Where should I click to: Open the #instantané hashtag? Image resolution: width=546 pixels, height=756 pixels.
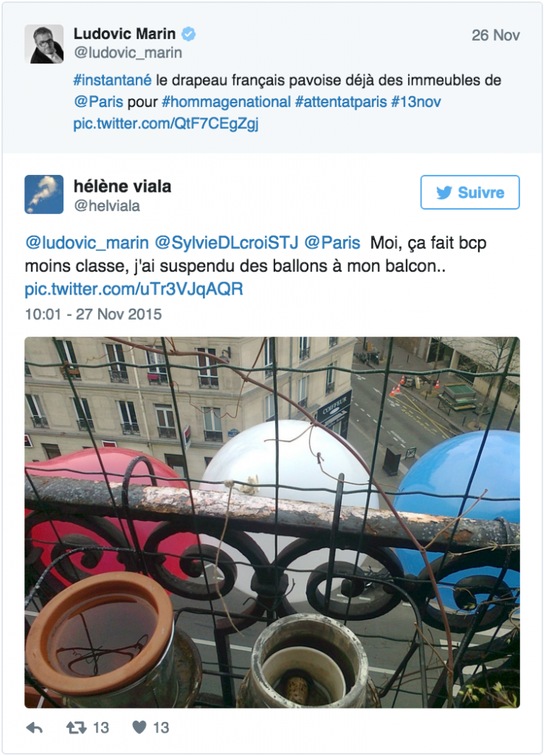(x=112, y=80)
